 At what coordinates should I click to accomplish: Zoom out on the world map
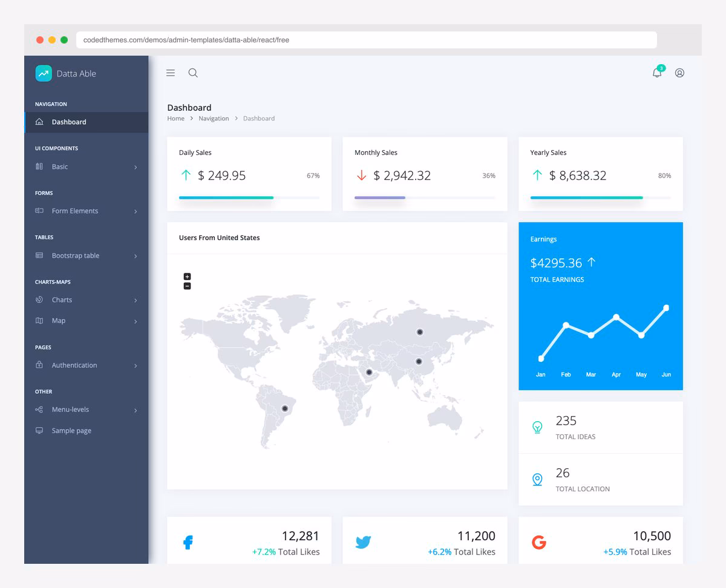[187, 286]
